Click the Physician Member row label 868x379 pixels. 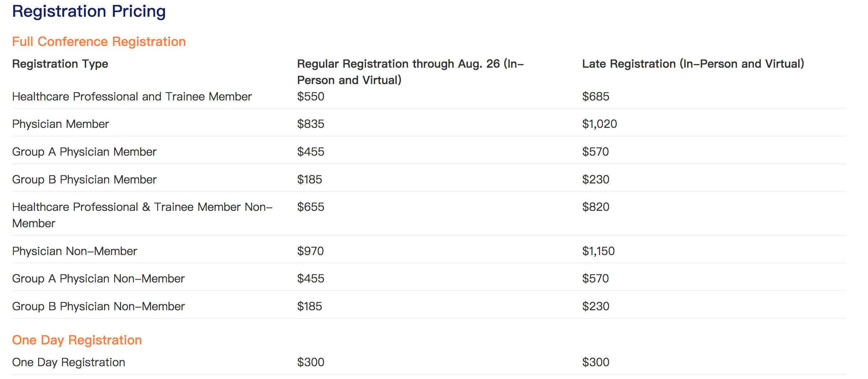click(60, 124)
